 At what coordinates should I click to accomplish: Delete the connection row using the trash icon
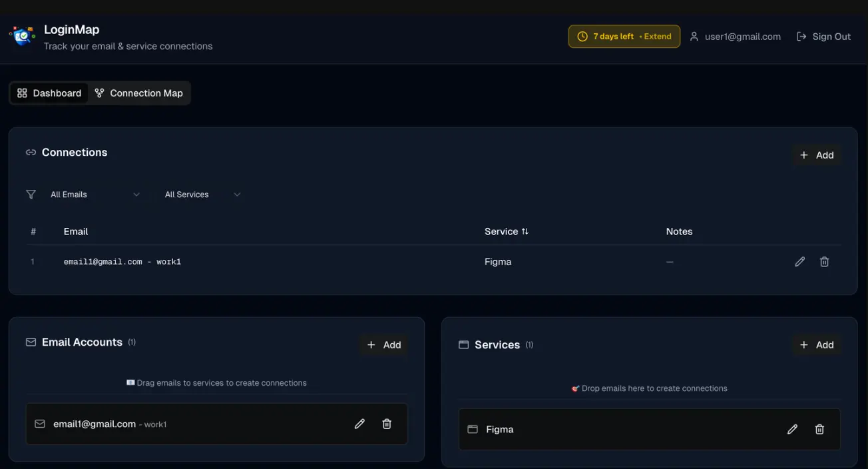(824, 261)
